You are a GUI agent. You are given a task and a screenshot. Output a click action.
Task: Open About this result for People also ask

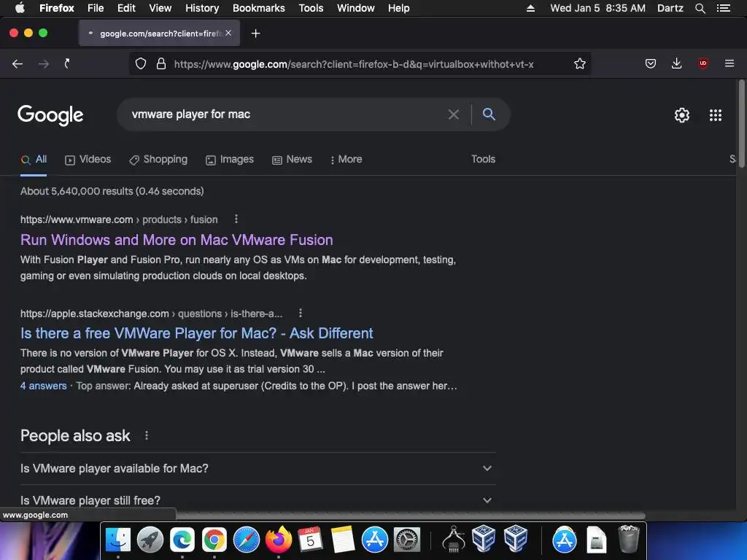pyautogui.click(x=146, y=435)
